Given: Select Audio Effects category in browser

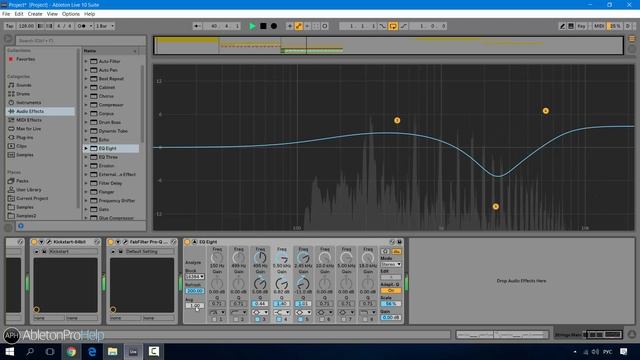Looking at the screenshot, I should (x=40, y=111).
